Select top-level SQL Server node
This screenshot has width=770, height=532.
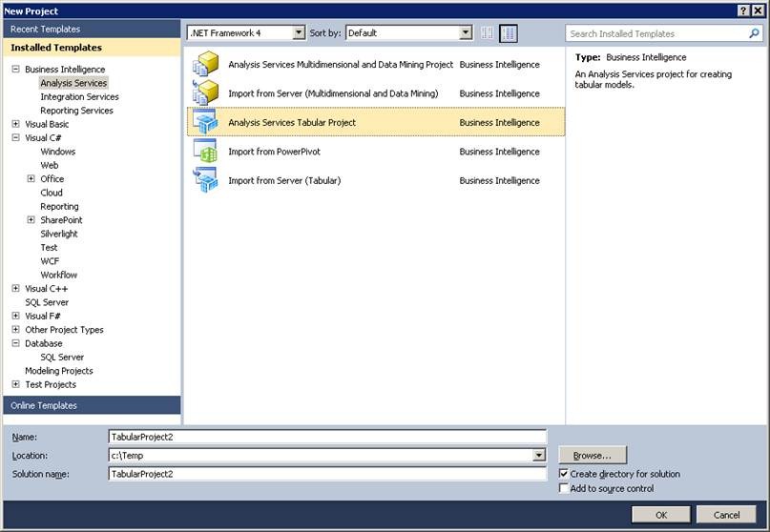click(47, 302)
